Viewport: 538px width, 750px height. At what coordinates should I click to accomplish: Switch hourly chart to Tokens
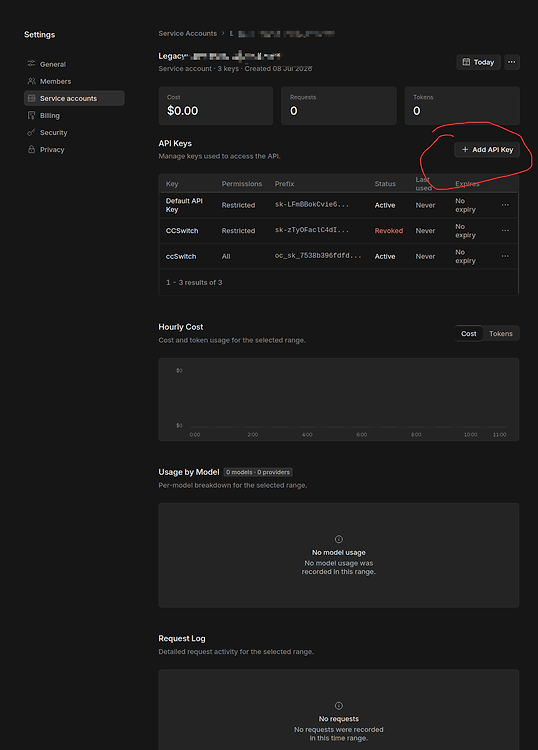click(x=501, y=333)
